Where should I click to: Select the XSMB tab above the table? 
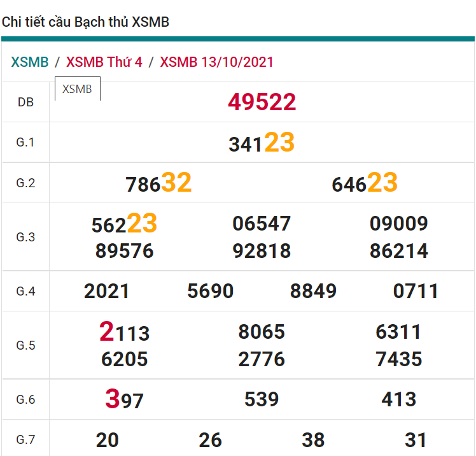point(78,89)
